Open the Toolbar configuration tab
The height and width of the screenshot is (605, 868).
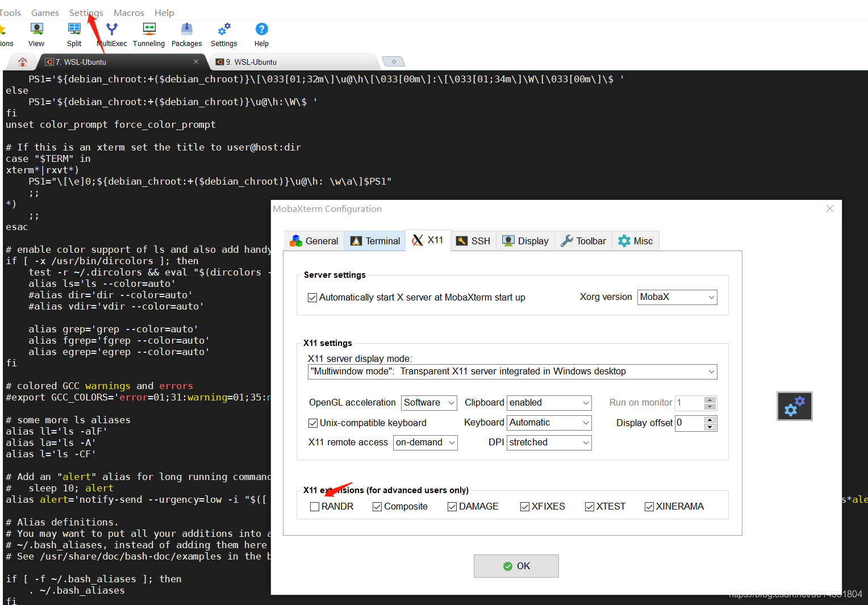click(583, 241)
